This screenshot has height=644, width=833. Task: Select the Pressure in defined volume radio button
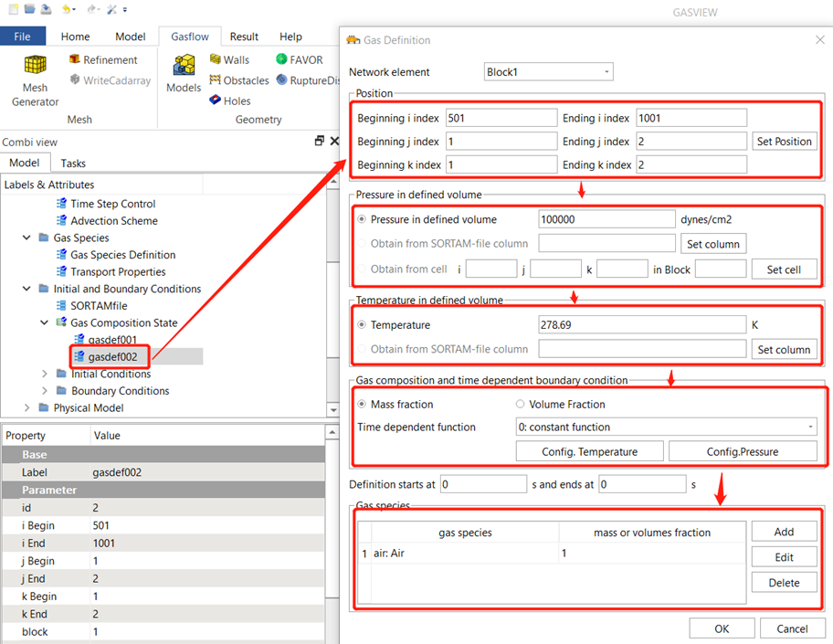pyautogui.click(x=362, y=219)
